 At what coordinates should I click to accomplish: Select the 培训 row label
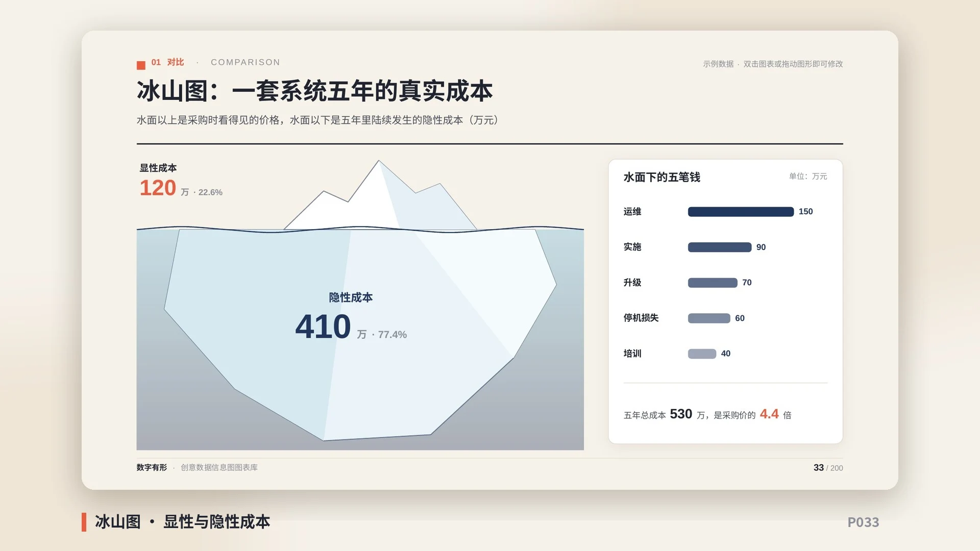[632, 354]
